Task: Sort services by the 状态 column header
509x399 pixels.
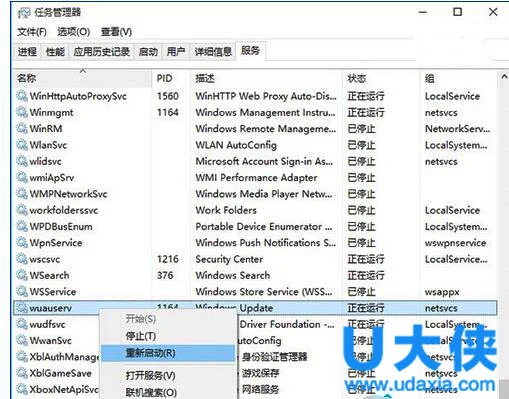Action: pyautogui.click(x=382, y=78)
